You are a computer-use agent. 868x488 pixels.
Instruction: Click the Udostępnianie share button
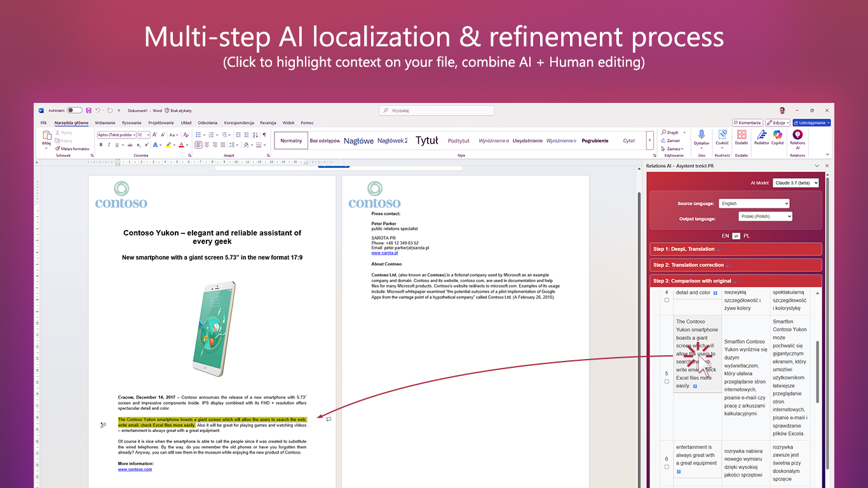click(811, 123)
